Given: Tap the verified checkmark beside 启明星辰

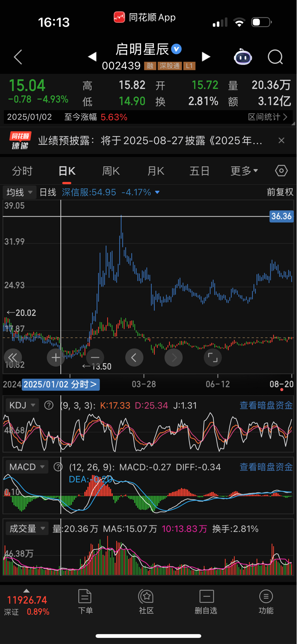Looking at the screenshot, I should [177, 49].
